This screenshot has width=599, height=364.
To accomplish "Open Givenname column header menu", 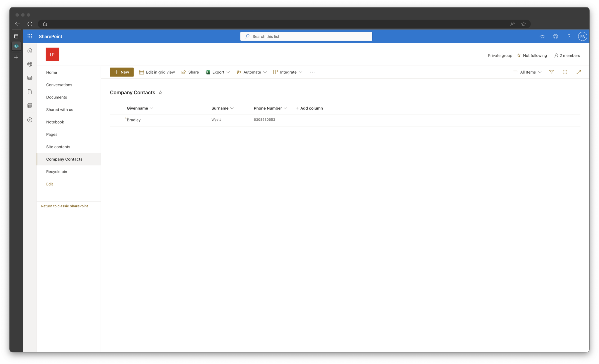I will pyautogui.click(x=140, y=108).
